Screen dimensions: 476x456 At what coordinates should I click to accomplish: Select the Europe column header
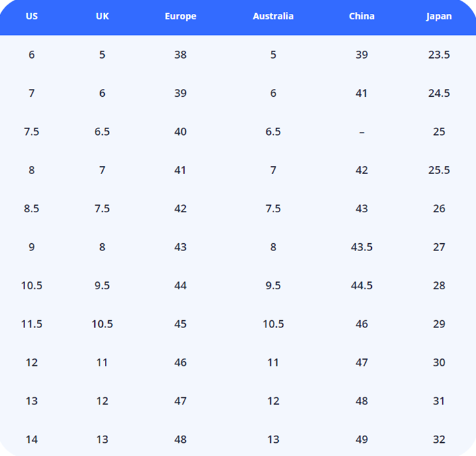tap(181, 16)
